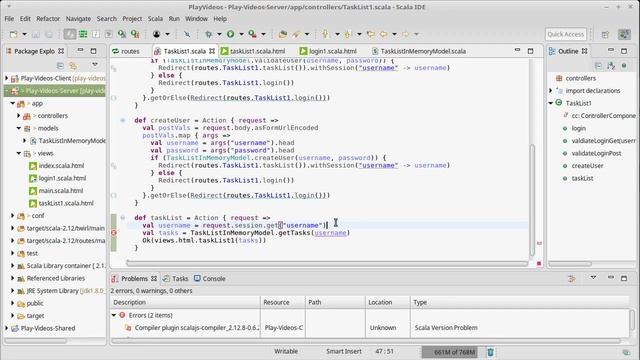Click the Open Perspective icon beside Quick Access
This screenshot has width=640, height=360.
pos(605,35)
